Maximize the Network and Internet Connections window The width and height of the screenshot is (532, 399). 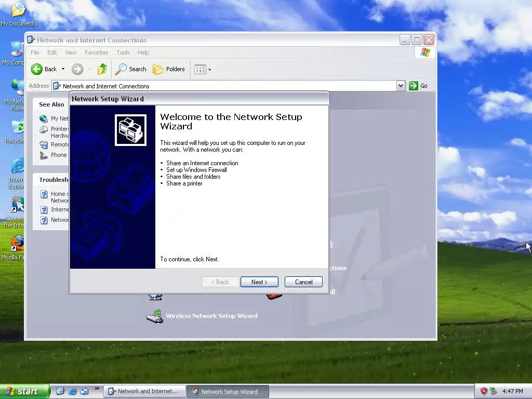click(417, 40)
